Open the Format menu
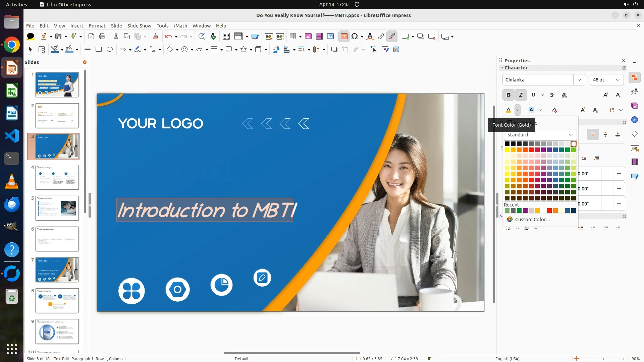Viewport: 644px width, 362px height. [97, 26]
